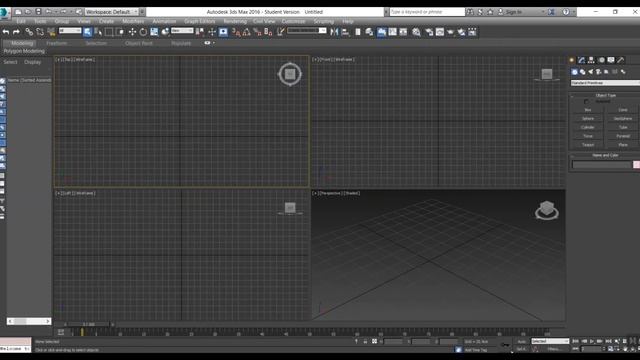640x360 pixels.
Task: Select the Cameras category icon
Action: pos(598,72)
